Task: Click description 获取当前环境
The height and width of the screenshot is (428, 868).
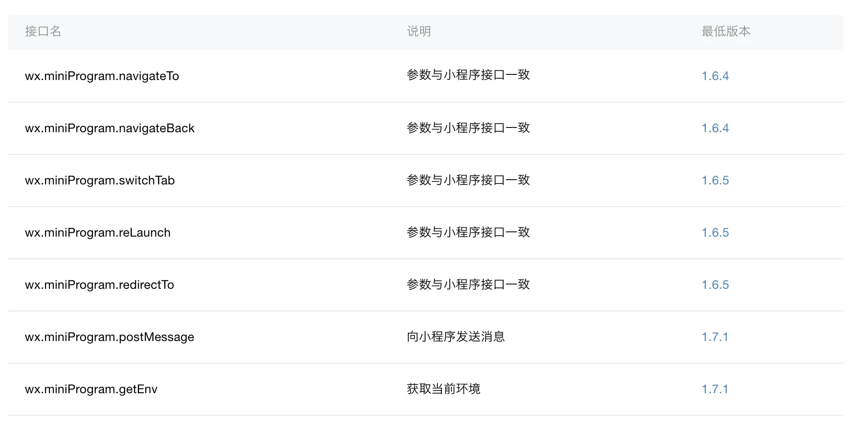Action: tap(443, 389)
